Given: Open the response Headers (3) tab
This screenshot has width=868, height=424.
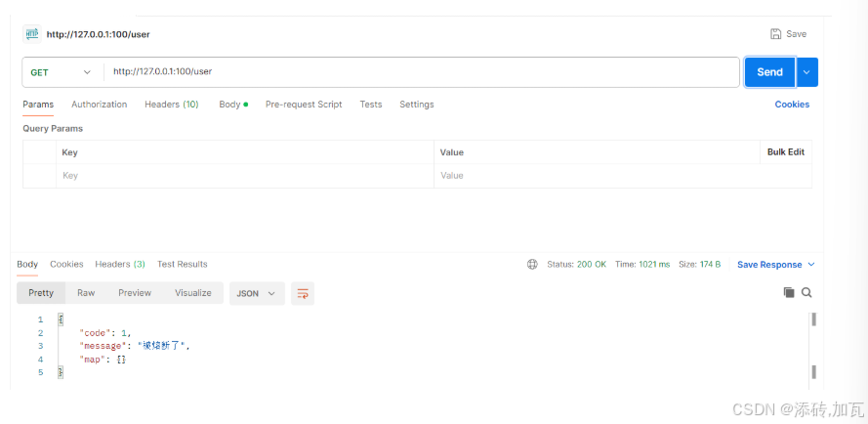Looking at the screenshot, I should [120, 264].
